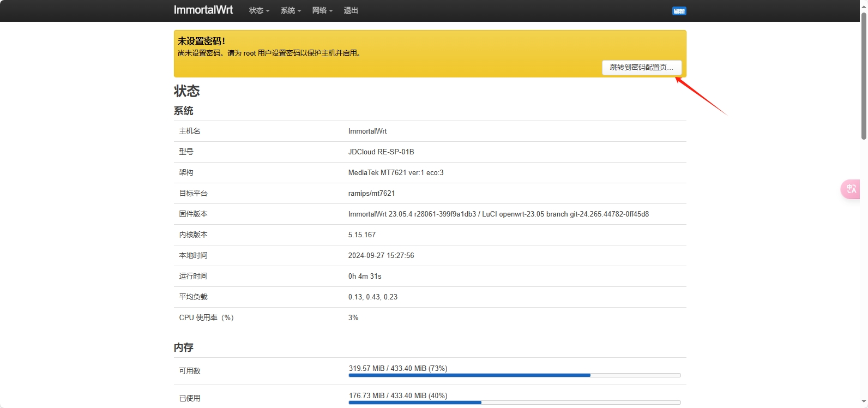Screen dimensions: 868x408
Task: Select the MediaTek MT7621 architecture value
Action: 396,172
